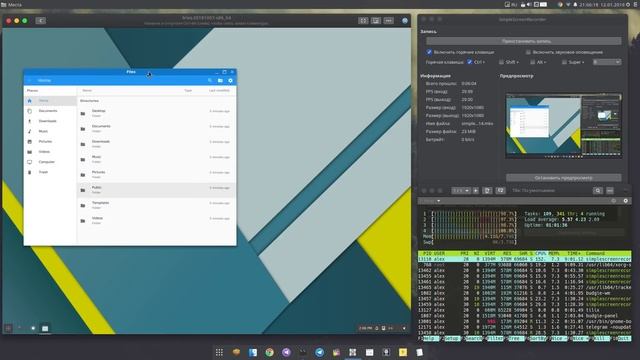Click the Name column header in Files
The width and height of the screenshot is (640, 360).
click(87, 90)
